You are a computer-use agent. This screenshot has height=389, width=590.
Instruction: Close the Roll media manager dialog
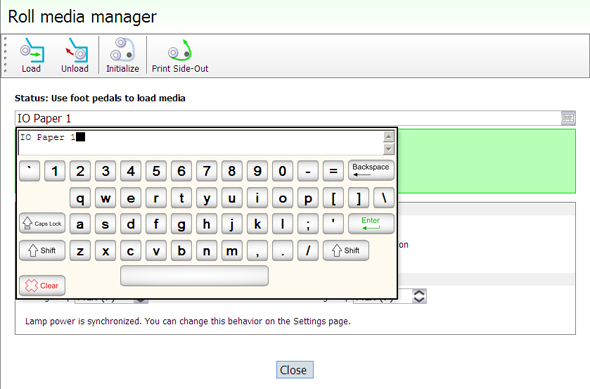[295, 370]
